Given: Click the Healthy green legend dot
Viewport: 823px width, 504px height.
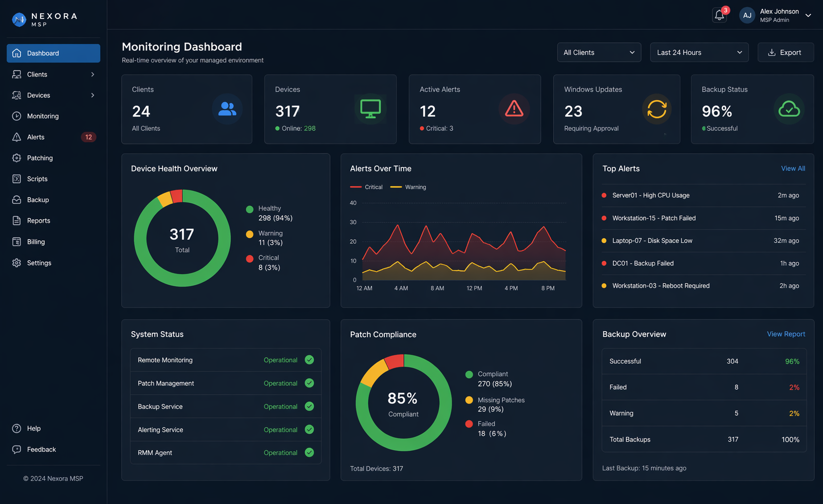Looking at the screenshot, I should click(250, 209).
